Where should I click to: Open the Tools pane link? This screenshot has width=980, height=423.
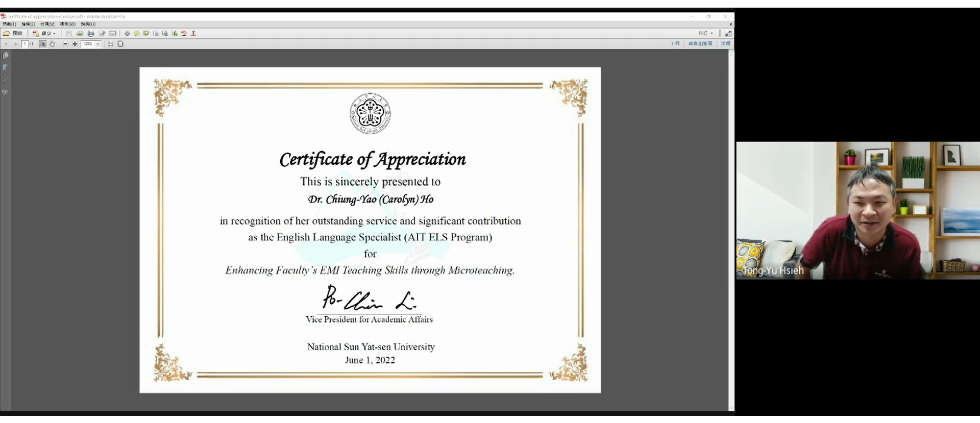675,43
